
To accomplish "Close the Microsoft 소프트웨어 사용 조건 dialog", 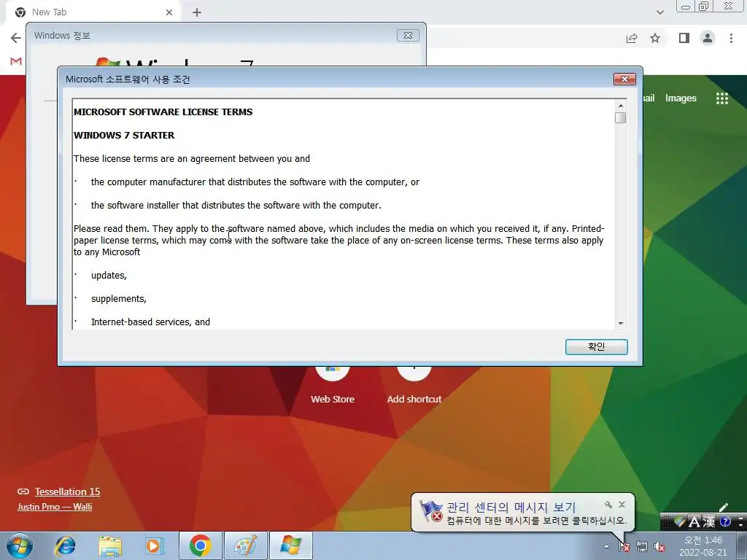I will coord(624,79).
